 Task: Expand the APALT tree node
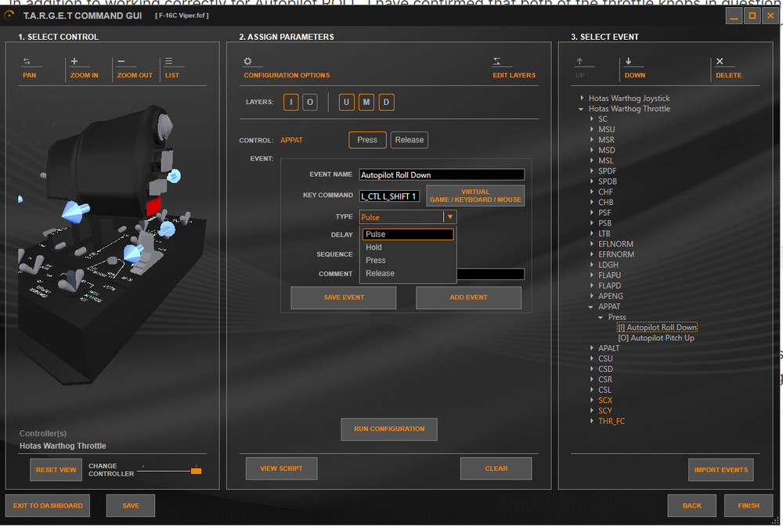(592, 348)
